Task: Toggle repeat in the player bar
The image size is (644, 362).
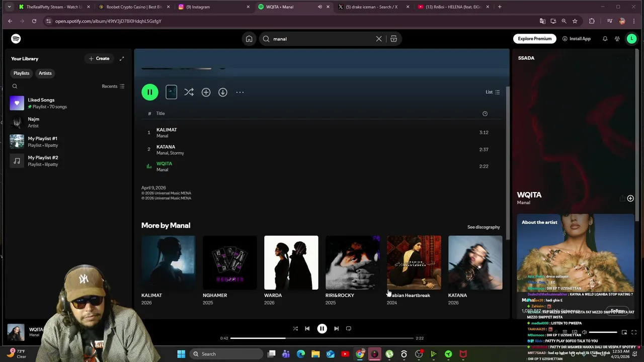Action: 349,329
